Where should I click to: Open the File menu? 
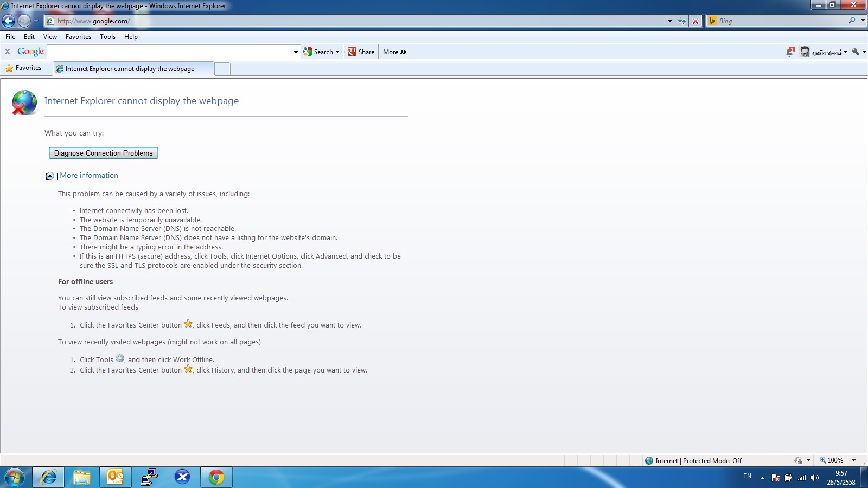click(x=10, y=37)
